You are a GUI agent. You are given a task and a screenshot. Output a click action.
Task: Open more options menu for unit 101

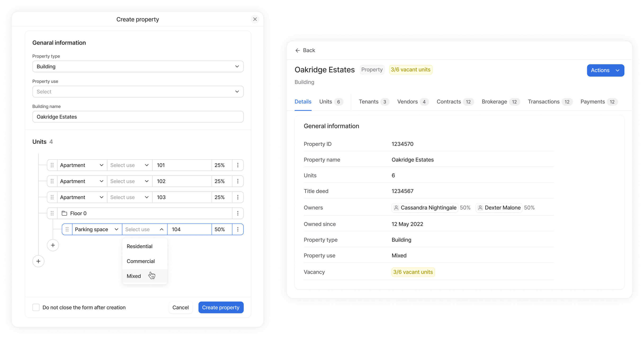[238, 165]
